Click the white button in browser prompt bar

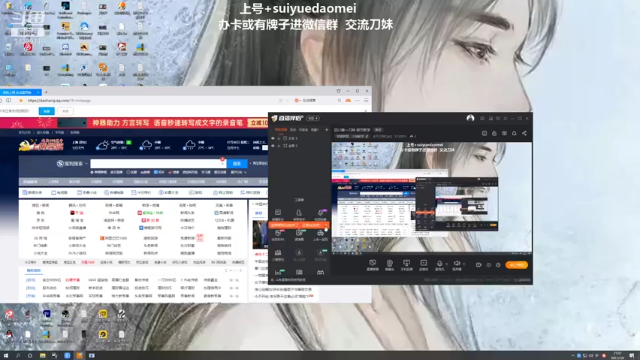[65, 111]
